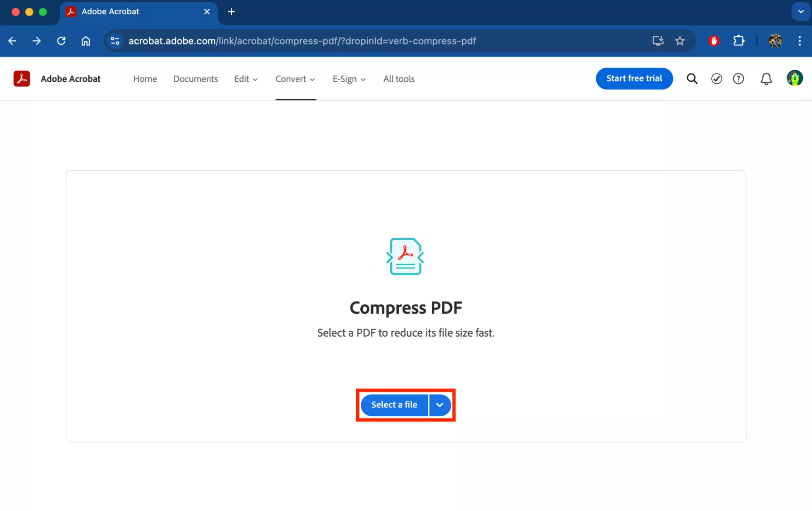The width and height of the screenshot is (812, 511).
Task: Open the notifications bell
Action: 766,79
